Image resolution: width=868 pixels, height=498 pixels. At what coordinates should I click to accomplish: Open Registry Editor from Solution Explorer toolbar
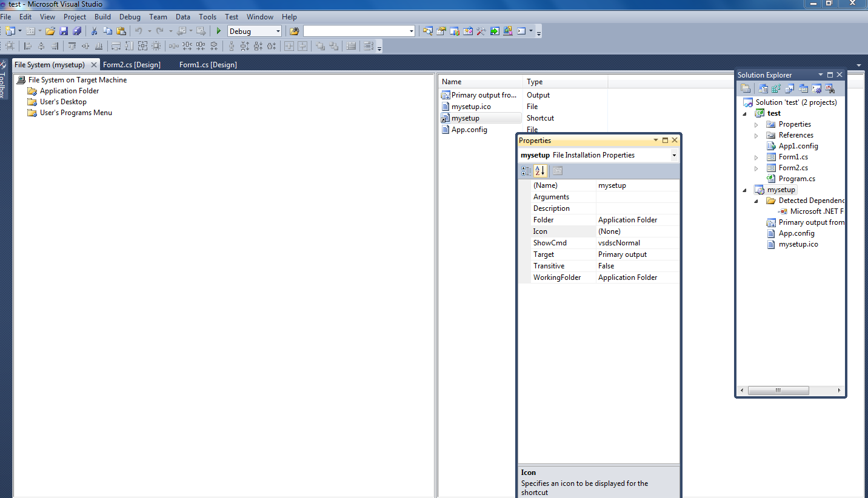click(x=776, y=88)
